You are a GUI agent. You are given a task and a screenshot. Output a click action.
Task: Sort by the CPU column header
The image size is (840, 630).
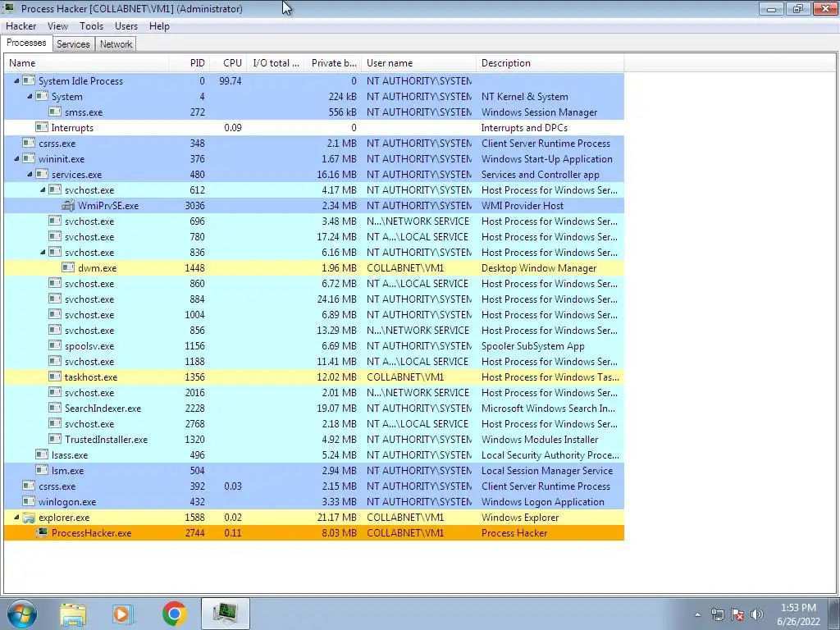coord(228,62)
